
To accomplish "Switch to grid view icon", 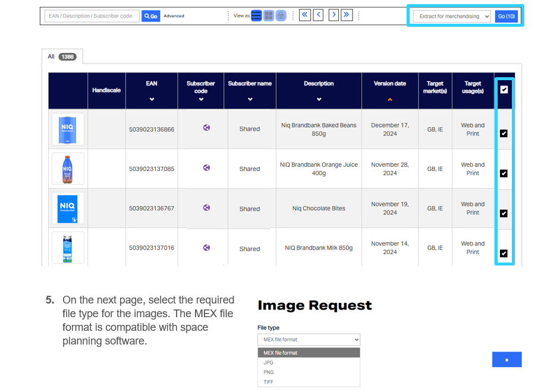I will [269, 15].
